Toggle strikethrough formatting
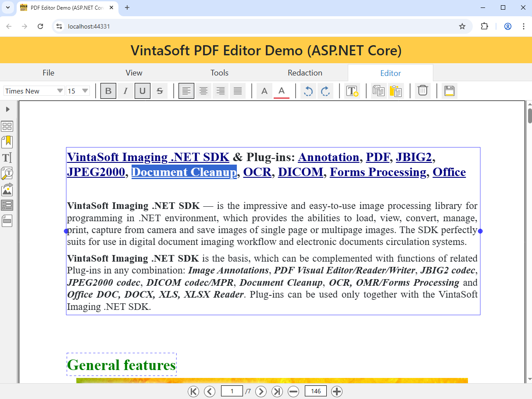The width and height of the screenshot is (532, 399). 160,91
